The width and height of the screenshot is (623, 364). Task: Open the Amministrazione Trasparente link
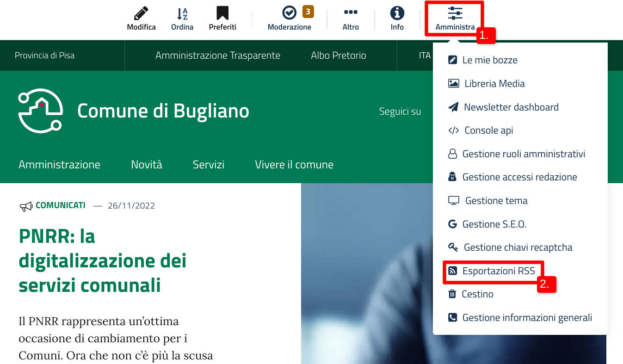click(x=218, y=56)
